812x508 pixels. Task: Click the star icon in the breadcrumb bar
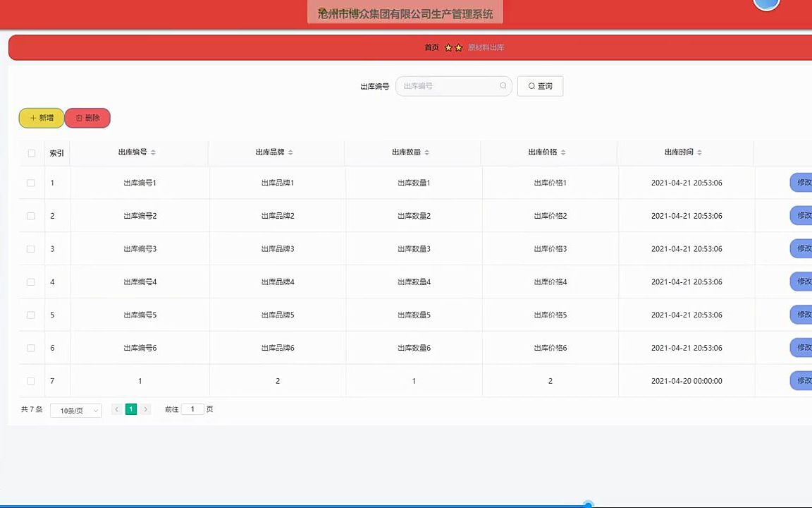(449, 47)
